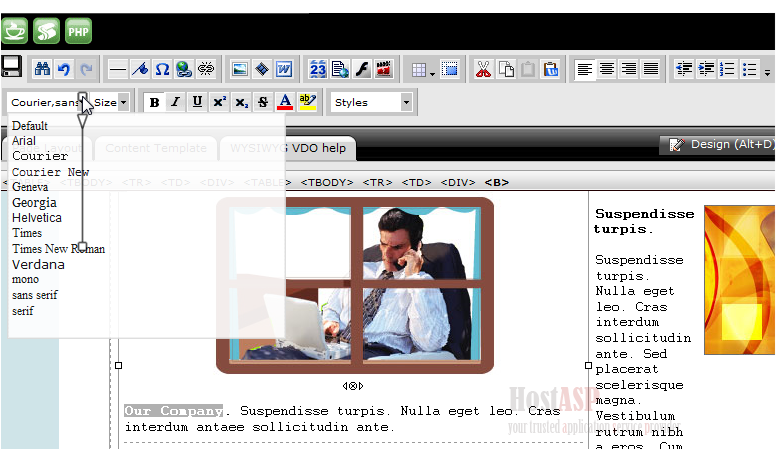The width and height of the screenshot is (776, 450).
Task: Select the businessman window image
Action: click(355, 285)
